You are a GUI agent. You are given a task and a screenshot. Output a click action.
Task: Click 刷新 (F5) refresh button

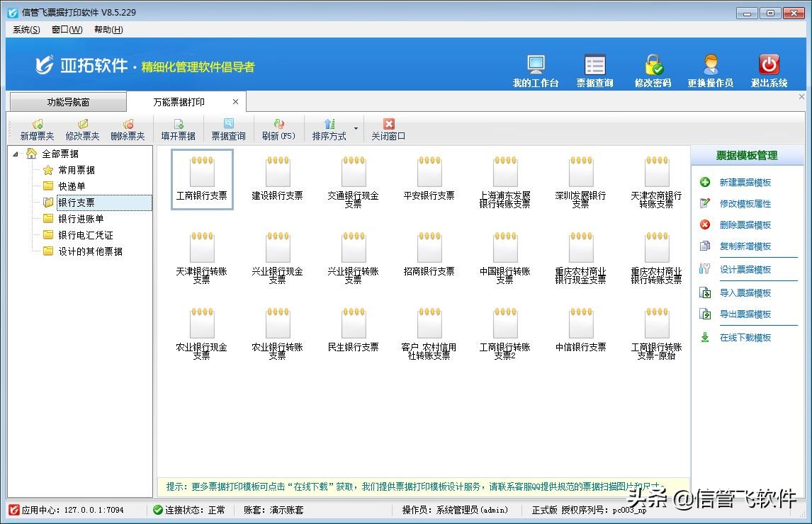tap(278, 130)
